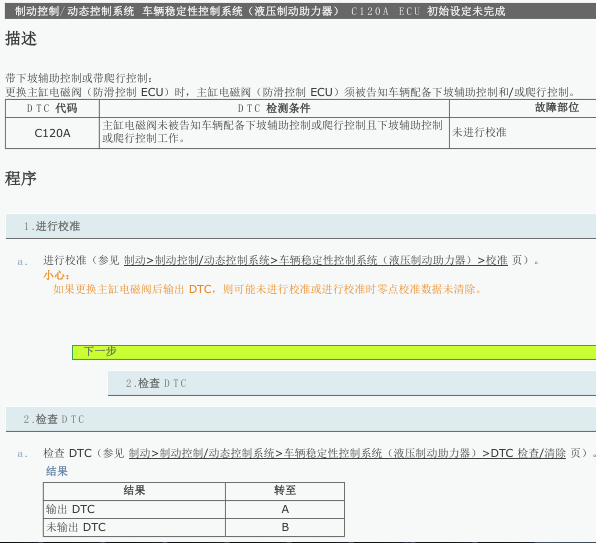Viewport: 596px width, 543px height.
Task: Click the A cell in 转至 column
Action: click(x=285, y=509)
